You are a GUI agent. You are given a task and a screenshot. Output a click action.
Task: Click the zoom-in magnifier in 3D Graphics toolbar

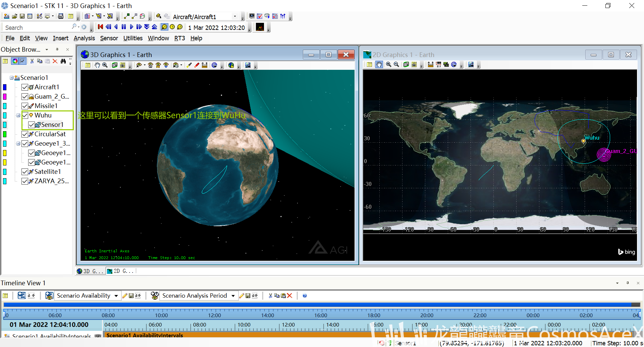pos(105,65)
